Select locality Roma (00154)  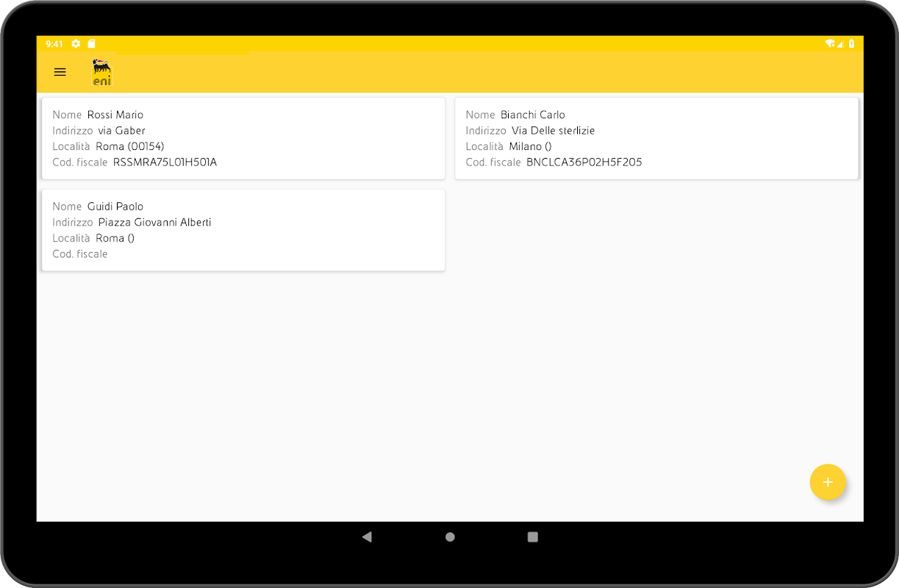coord(130,146)
